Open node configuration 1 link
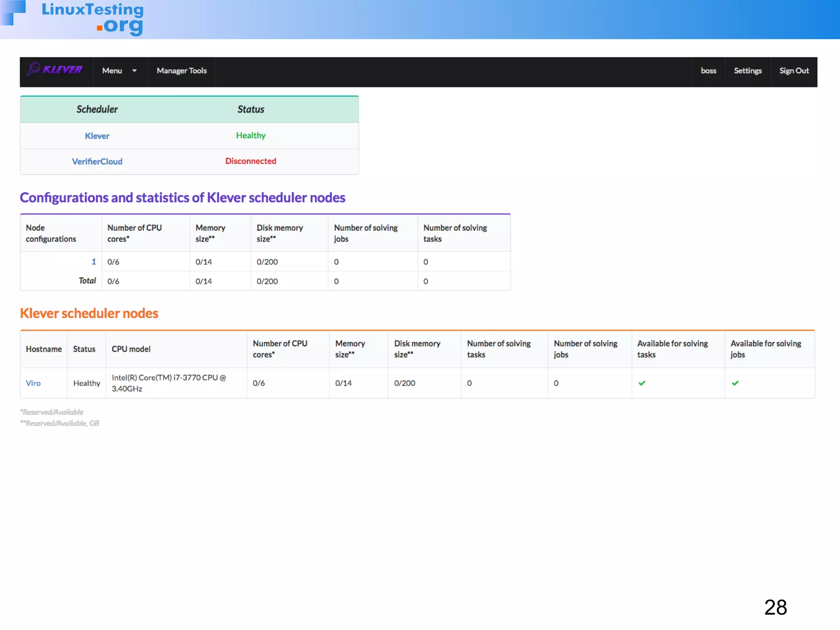 point(94,261)
